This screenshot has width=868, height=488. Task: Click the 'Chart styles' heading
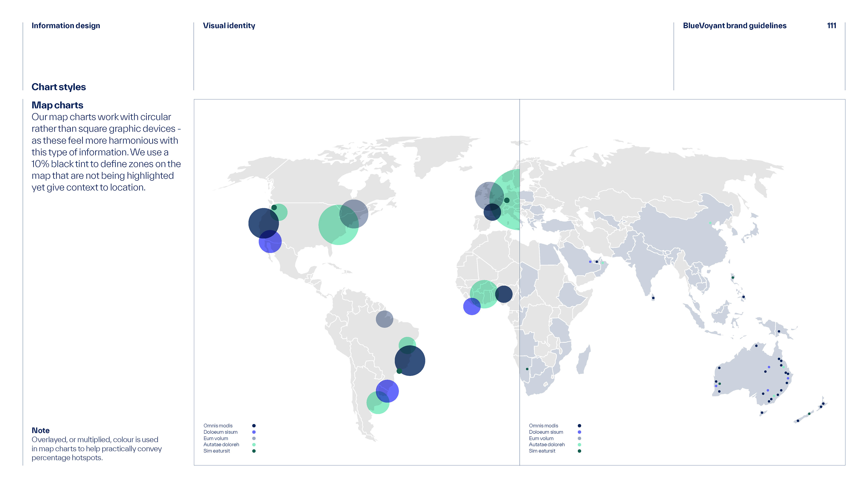[x=59, y=87]
